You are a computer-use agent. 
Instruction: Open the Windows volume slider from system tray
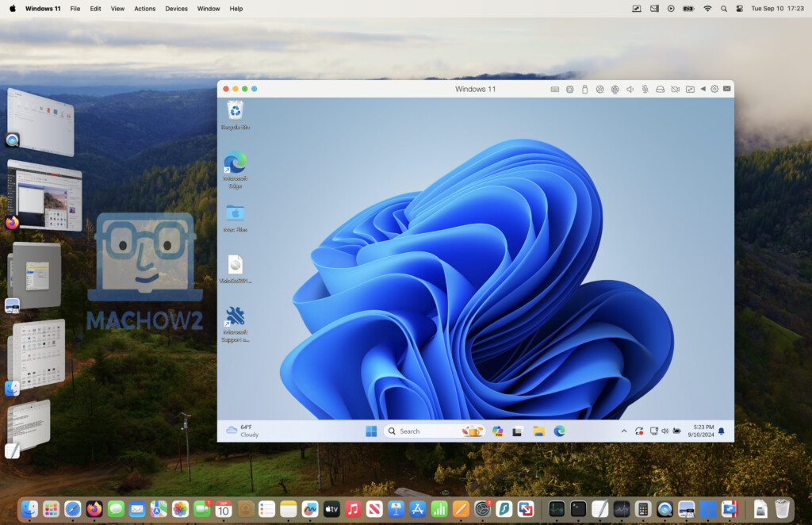click(x=665, y=431)
